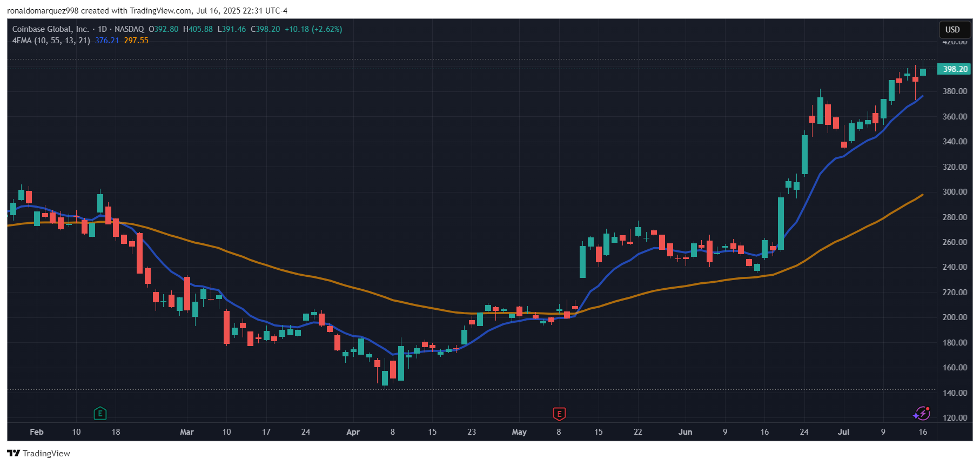Click the 398.20 current price tag on axis
Screen dimensions: 980x465
click(955, 69)
